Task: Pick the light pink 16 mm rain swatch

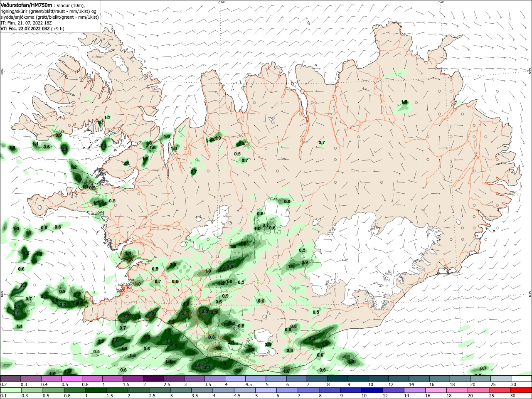Action: click(x=436, y=390)
